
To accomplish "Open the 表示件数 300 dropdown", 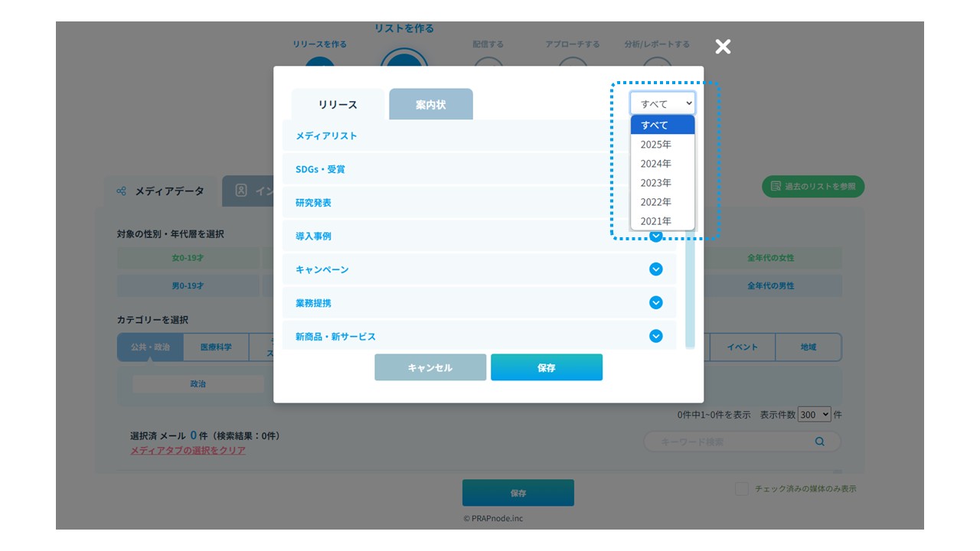I will tap(814, 414).
